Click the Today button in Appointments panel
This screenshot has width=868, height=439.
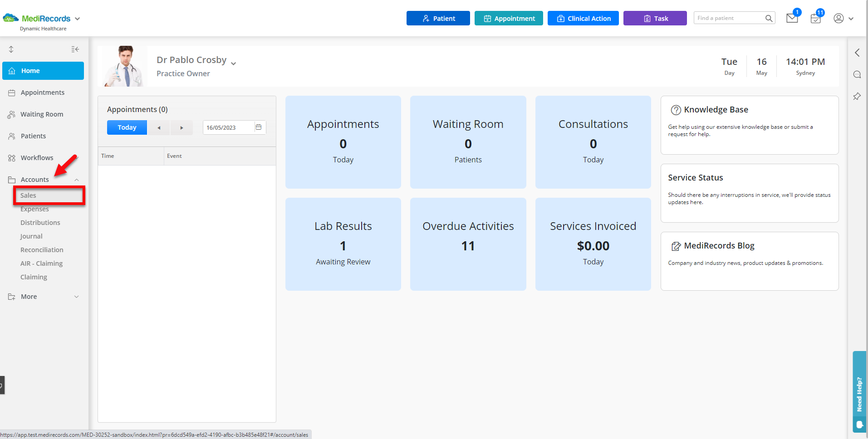[127, 127]
